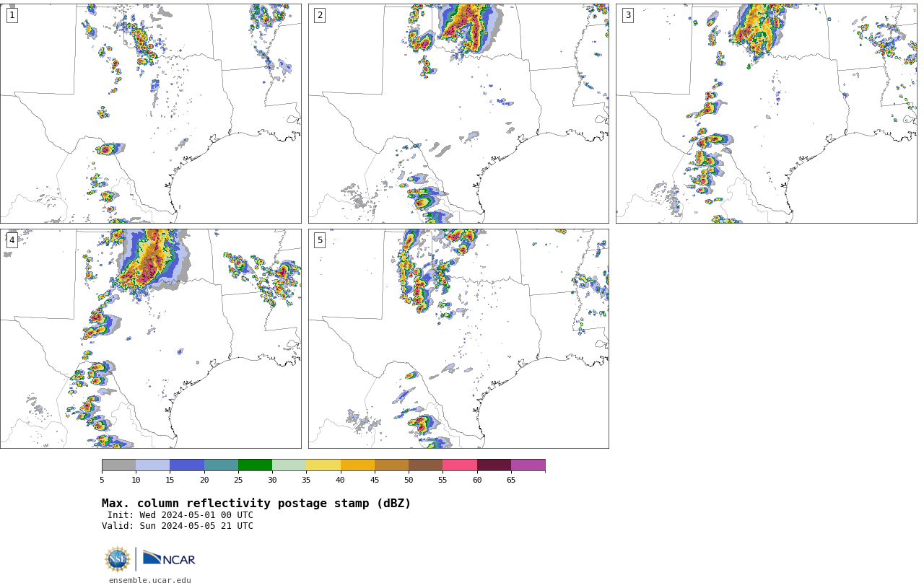
Task: Click the member number 4 label box
Action: tap(12, 240)
